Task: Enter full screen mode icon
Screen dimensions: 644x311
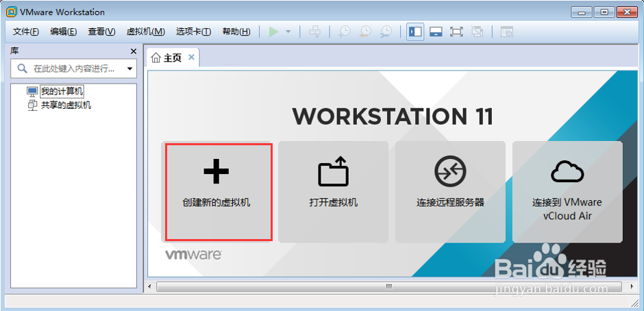Action: pos(456,32)
